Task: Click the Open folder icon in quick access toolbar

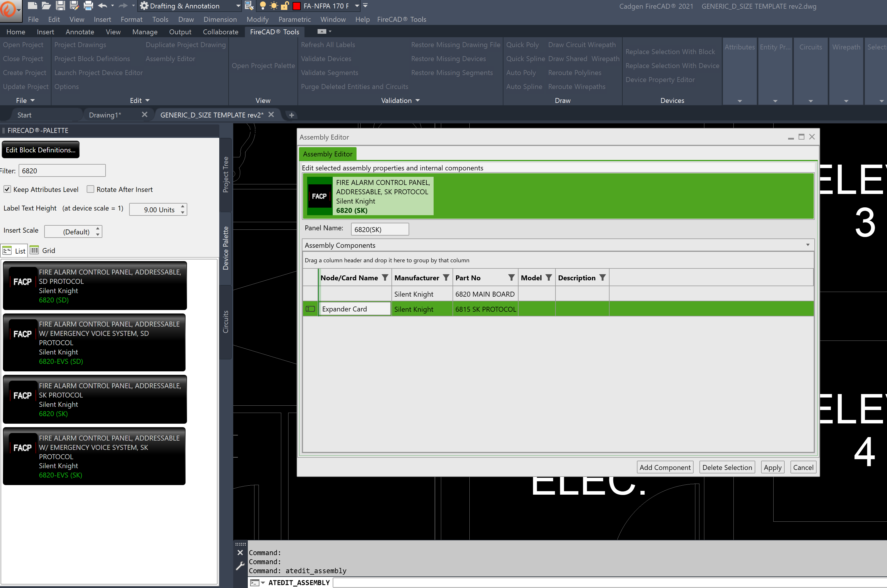Action: [47, 6]
